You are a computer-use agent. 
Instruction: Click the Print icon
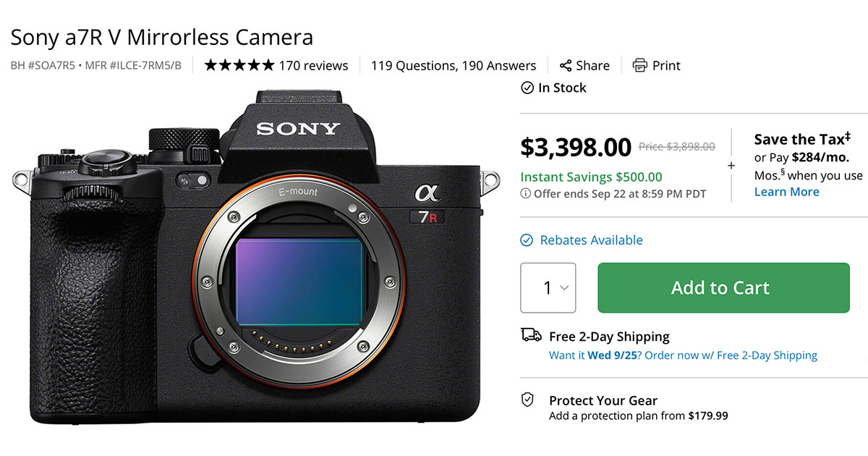click(x=640, y=65)
